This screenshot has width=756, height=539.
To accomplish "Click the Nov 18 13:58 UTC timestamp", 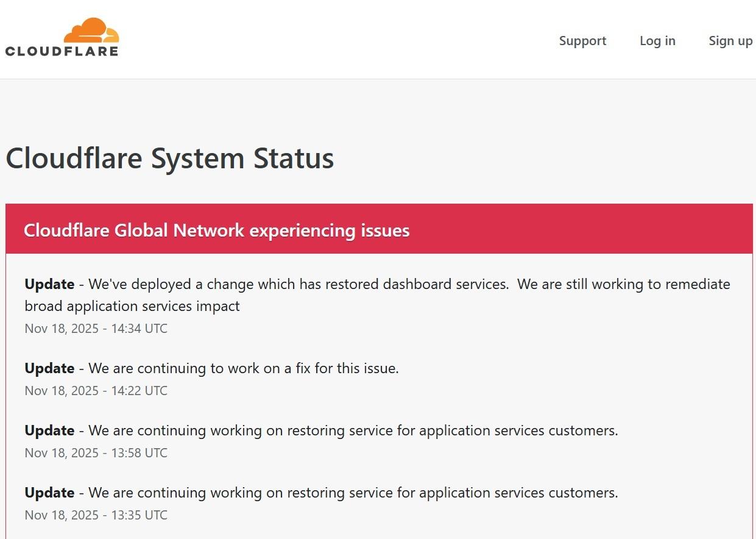I will click(96, 453).
